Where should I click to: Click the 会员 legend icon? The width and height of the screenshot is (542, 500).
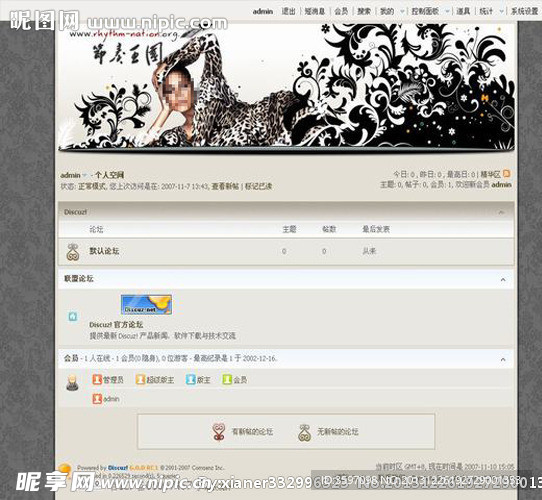click(227, 379)
